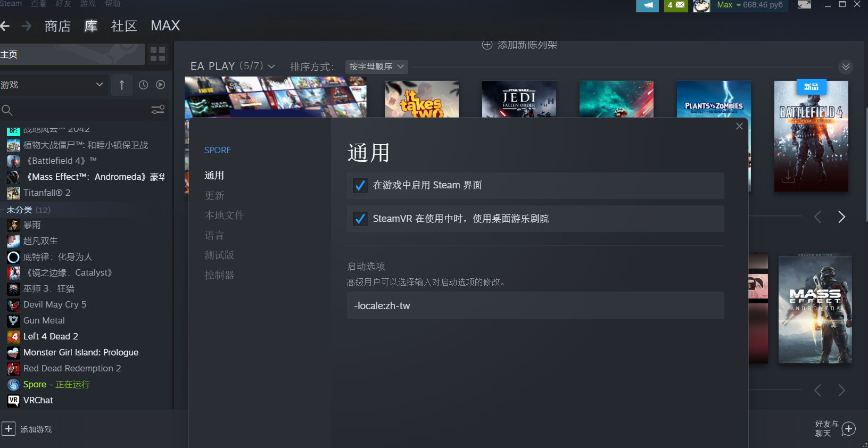Select Red Dead Redemption 2 in list
868x448 pixels.
pyautogui.click(x=72, y=369)
